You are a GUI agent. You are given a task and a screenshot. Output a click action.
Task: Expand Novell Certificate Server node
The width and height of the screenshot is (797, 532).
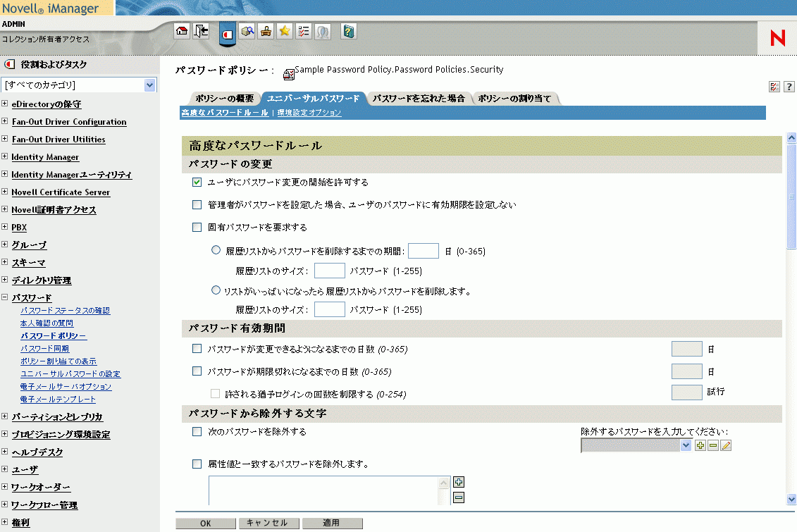point(4,192)
